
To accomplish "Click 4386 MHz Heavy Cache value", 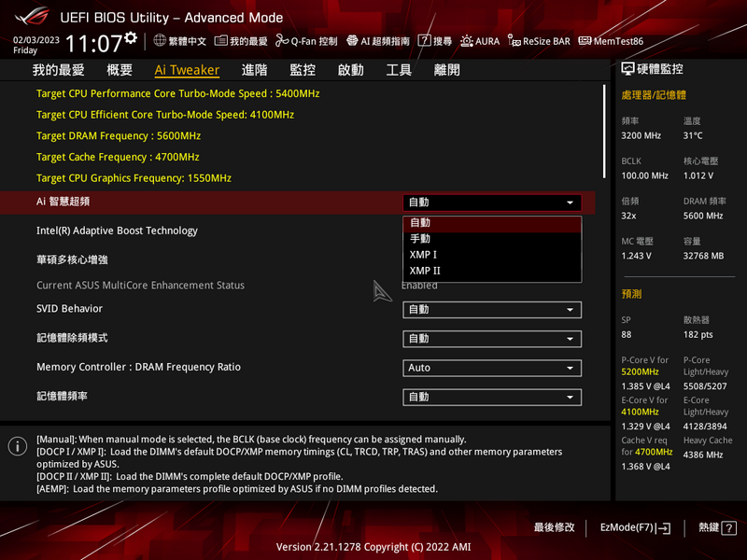I will point(703,455).
